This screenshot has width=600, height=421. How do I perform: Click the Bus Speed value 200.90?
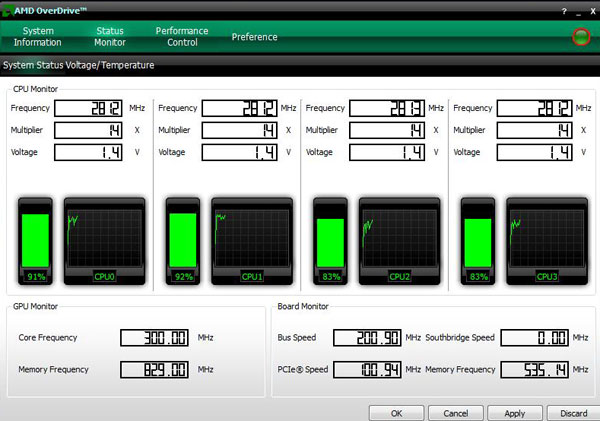[x=367, y=338]
